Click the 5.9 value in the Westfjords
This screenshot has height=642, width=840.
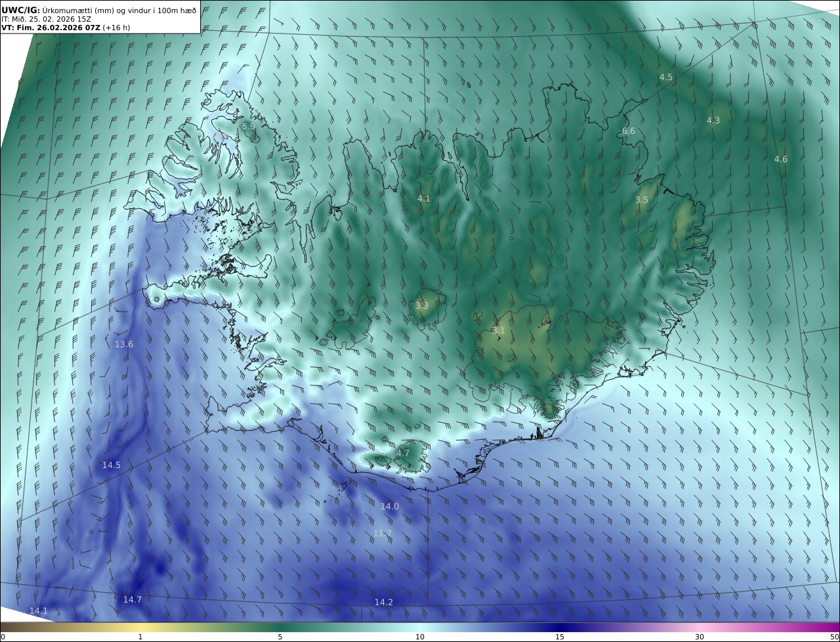(249, 126)
